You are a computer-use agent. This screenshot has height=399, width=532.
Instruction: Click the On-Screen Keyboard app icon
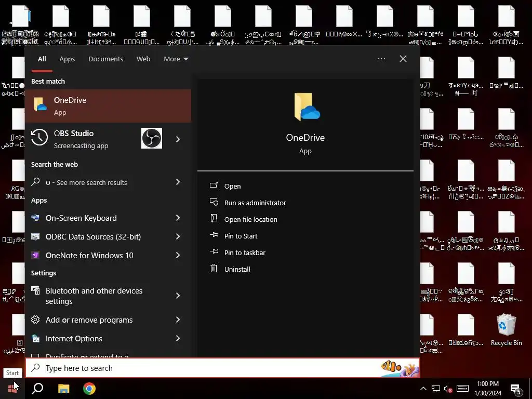[x=35, y=218]
